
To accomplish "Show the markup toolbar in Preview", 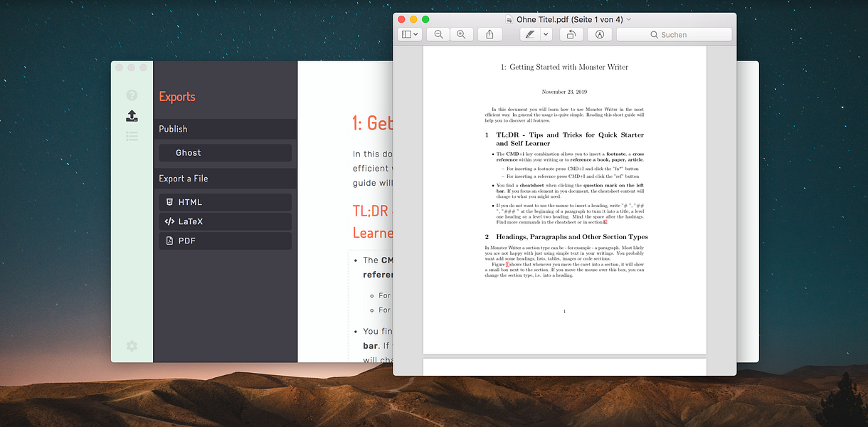I will point(600,34).
